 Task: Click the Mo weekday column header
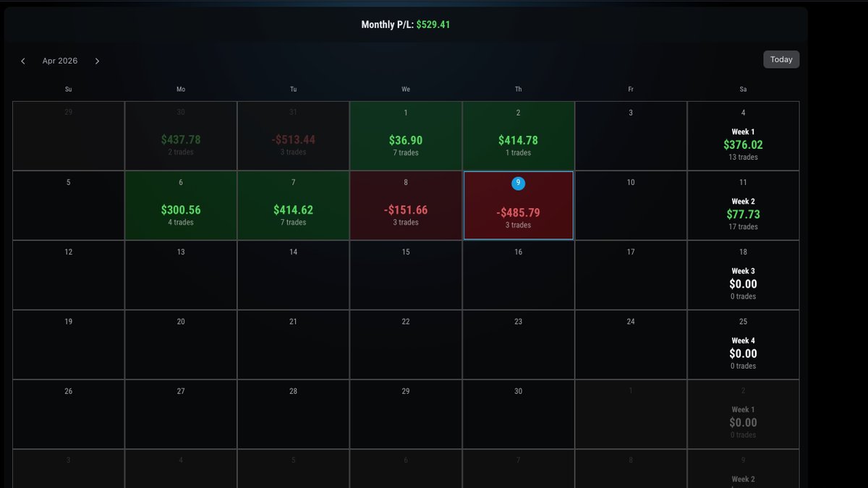coord(181,90)
